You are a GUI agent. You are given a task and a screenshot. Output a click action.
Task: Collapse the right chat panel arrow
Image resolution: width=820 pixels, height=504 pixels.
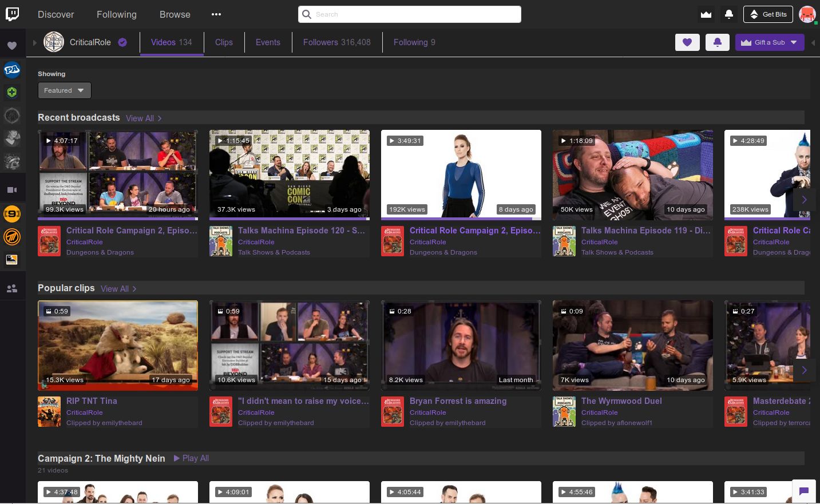(813, 42)
